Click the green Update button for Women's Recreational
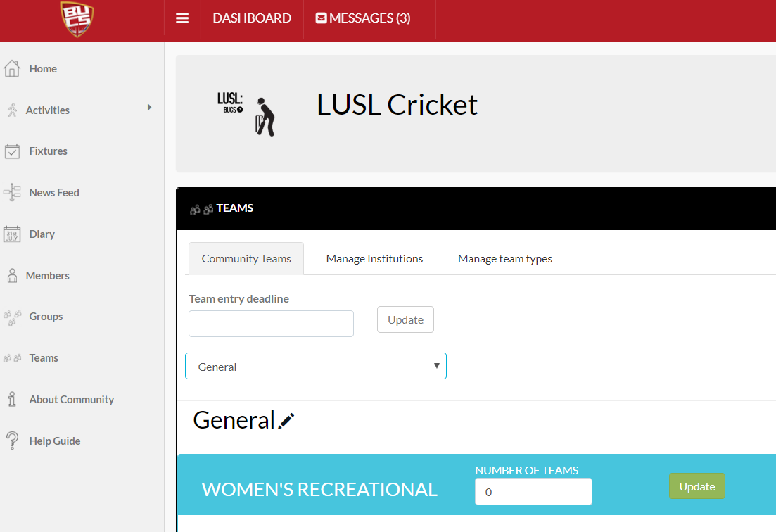This screenshot has height=532, width=776. [x=697, y=486]
